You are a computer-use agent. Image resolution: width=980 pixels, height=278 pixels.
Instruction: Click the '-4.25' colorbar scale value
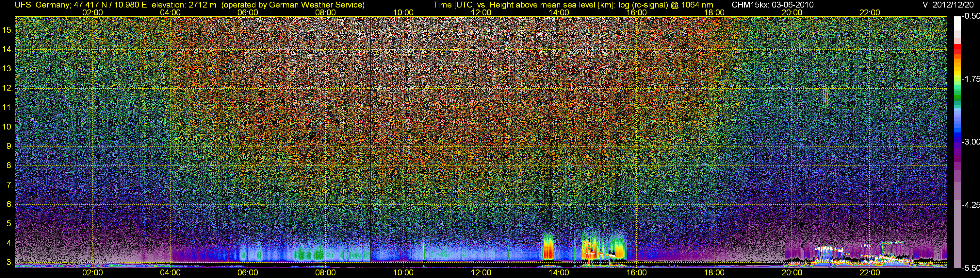tap(971, 205)
